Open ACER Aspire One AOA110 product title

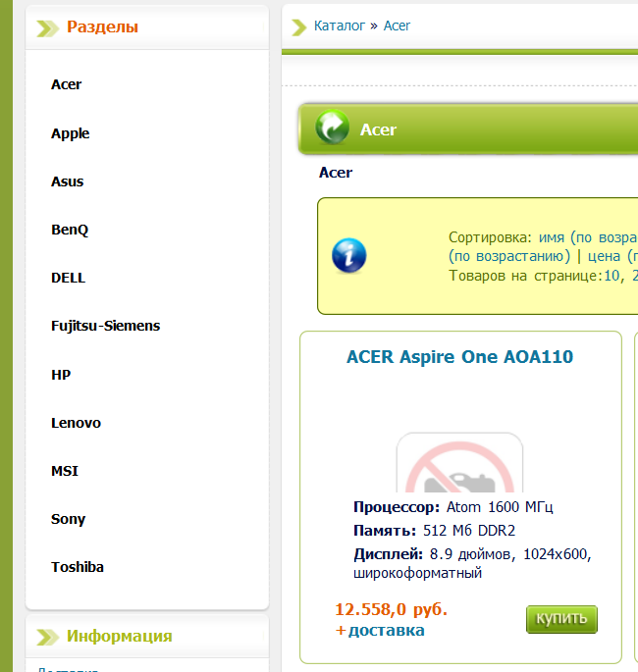tap(459, 356)
